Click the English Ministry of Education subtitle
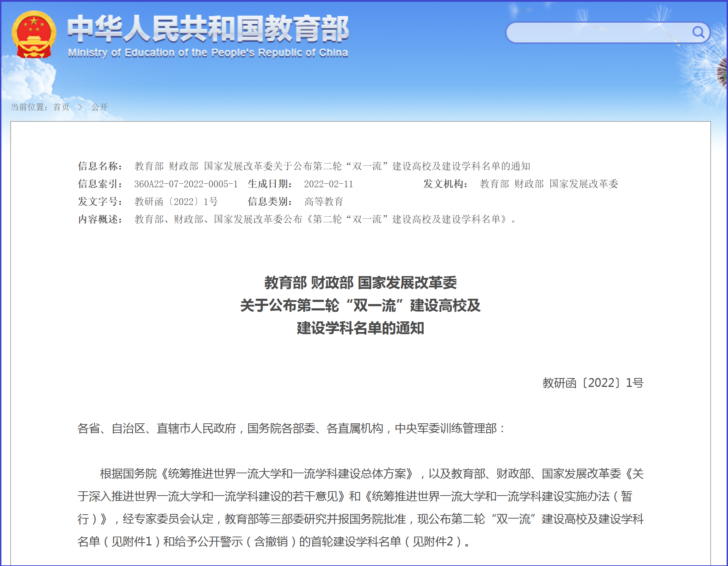Viewport: 728px width, 566px height. 208,53
